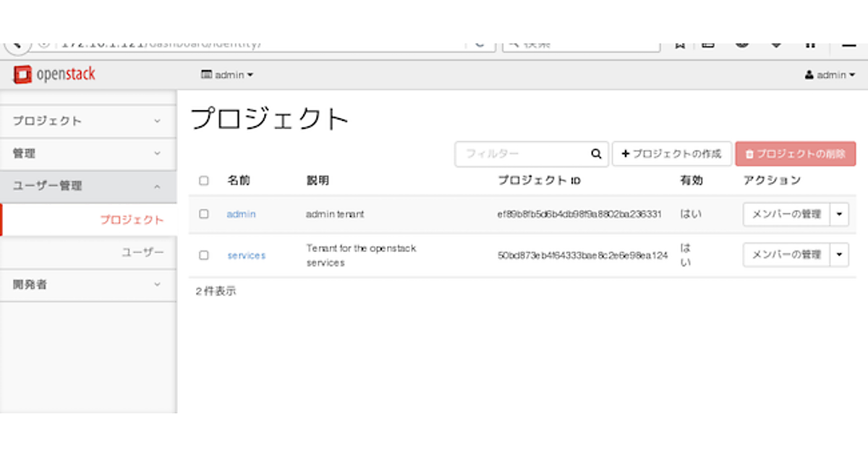Screen dimensions: 868x456
Task: Open the action dropdown arrow for the admin row
Action: 839,214
